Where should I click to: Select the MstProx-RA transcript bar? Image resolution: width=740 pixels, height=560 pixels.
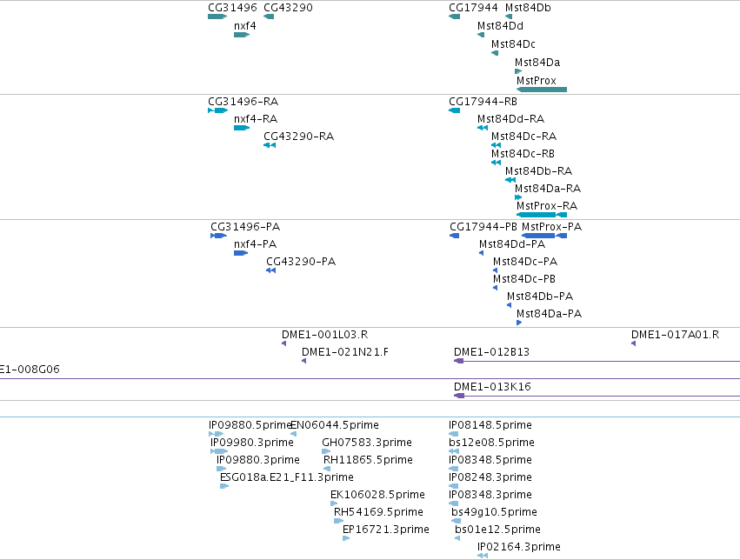click(x=542, y=215)
